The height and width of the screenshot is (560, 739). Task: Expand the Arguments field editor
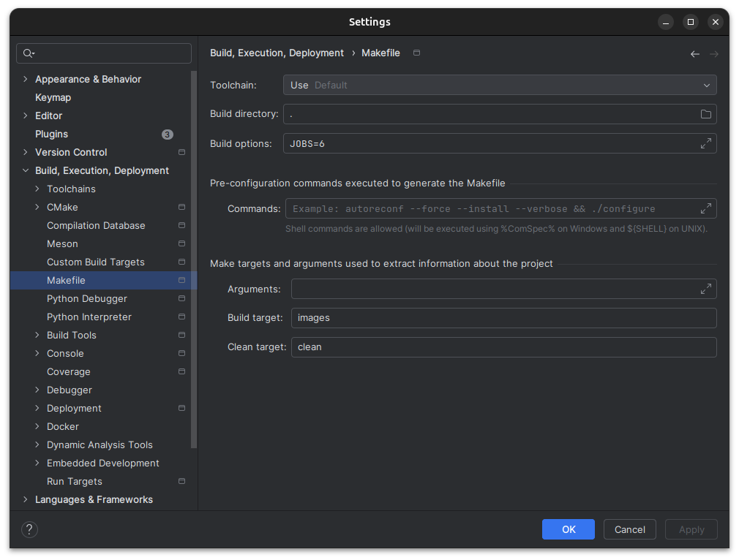click(705, 289)
